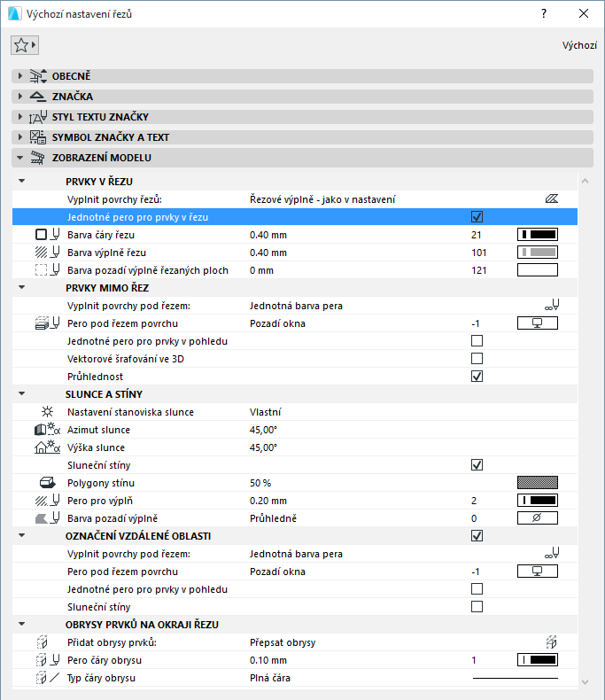Collapse the OBRYSY PRVKŮ NA OKRAJI ŘEZU group

[x=21, y=624]
